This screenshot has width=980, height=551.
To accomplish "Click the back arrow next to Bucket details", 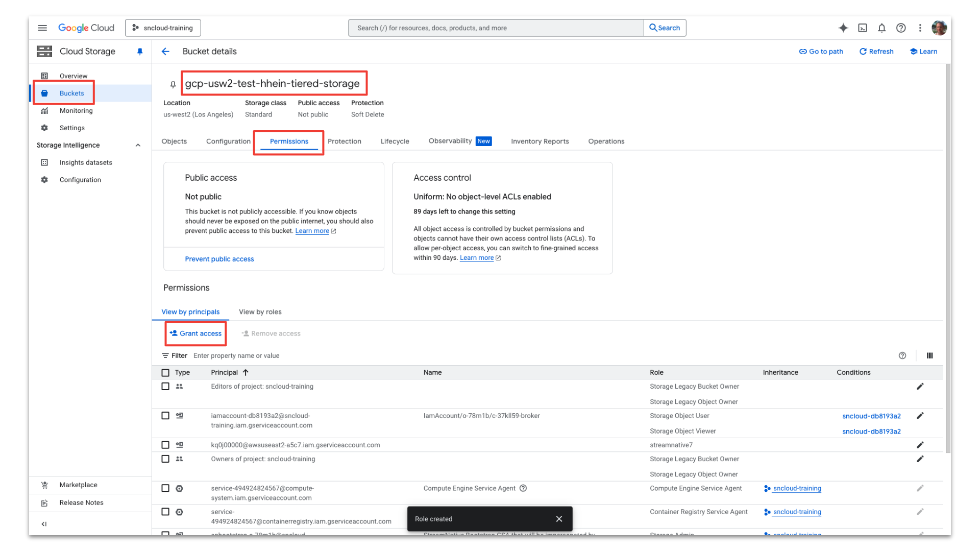I will tap(165, 51).
